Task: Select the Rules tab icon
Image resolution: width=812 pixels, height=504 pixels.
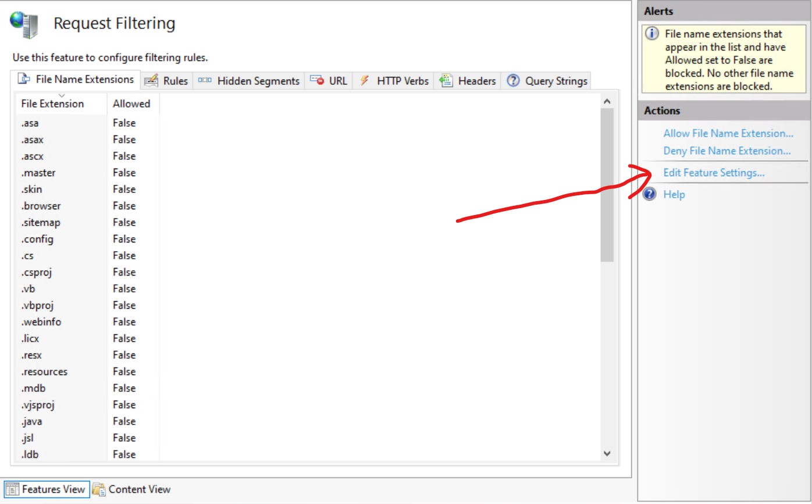Action: point(151,81)
